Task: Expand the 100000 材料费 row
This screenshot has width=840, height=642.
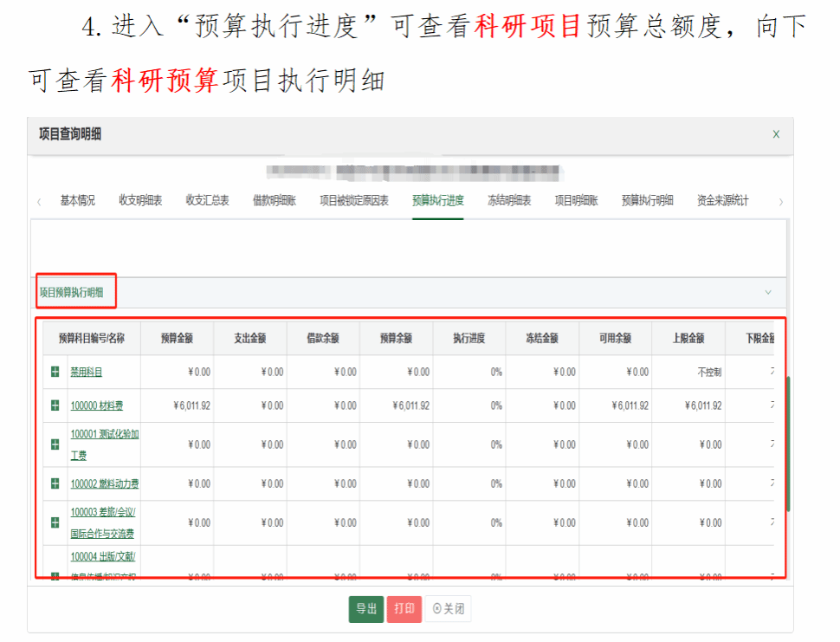Action: point(55,405)
